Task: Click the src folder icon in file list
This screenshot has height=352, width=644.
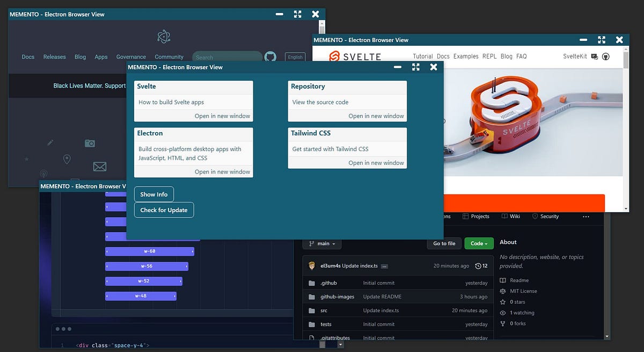Action: 311,310
